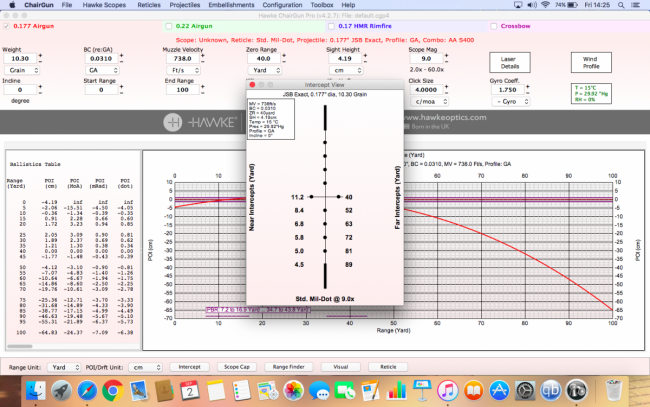The image size is (650, 407).
Task: Click the Laser Details button
Action: 509,63
